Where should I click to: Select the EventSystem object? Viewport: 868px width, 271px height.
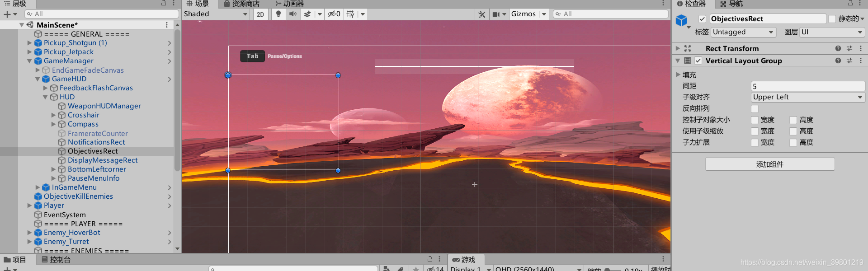tap(65, 215)
